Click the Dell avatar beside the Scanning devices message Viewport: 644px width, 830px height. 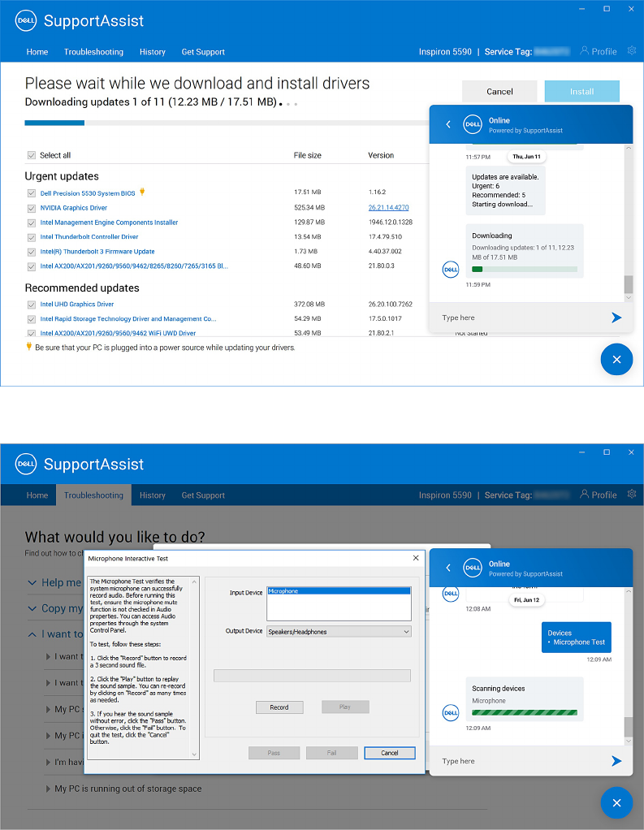pyautogui.click(x=451, y=712)
